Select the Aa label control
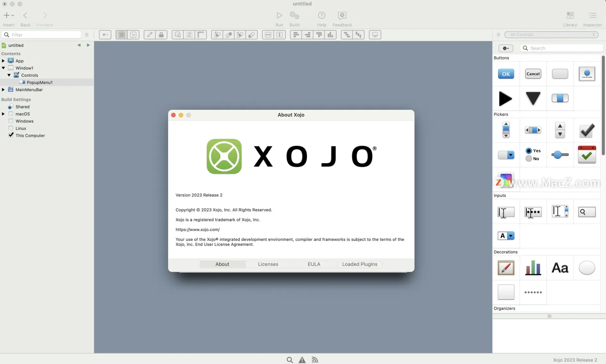The height and width of the screenshot is (364, 606). pos(560,268)
